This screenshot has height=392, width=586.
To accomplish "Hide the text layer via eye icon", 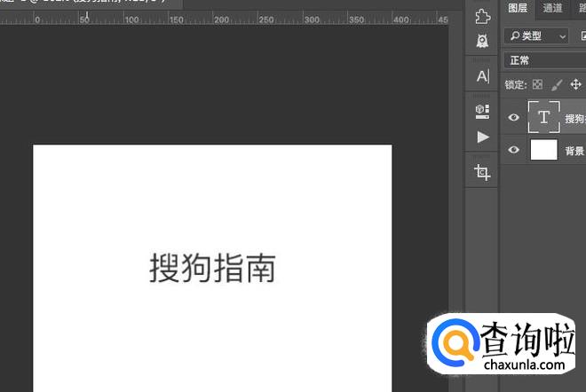I will 513,118.
